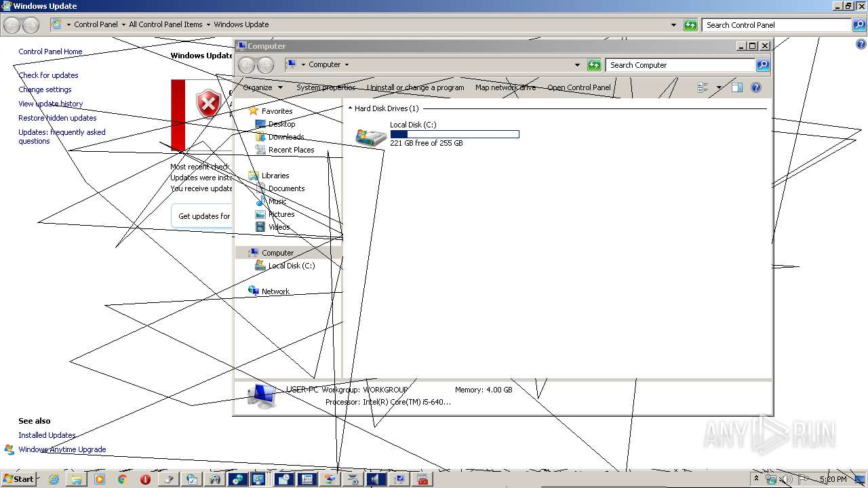Open the Organize dropdown menu

coord(262,87)
